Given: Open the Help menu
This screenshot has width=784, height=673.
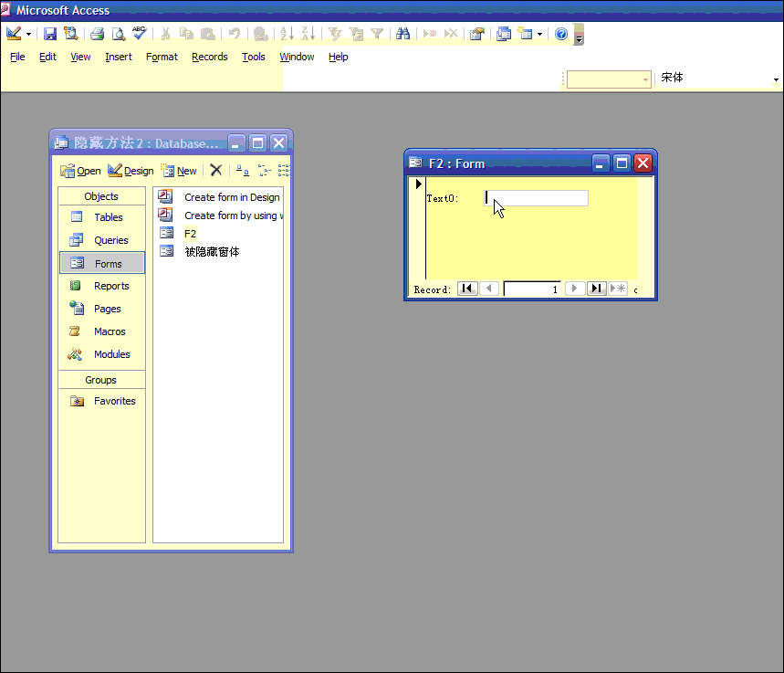Looking at the screenshot, I should coord(338,57).
